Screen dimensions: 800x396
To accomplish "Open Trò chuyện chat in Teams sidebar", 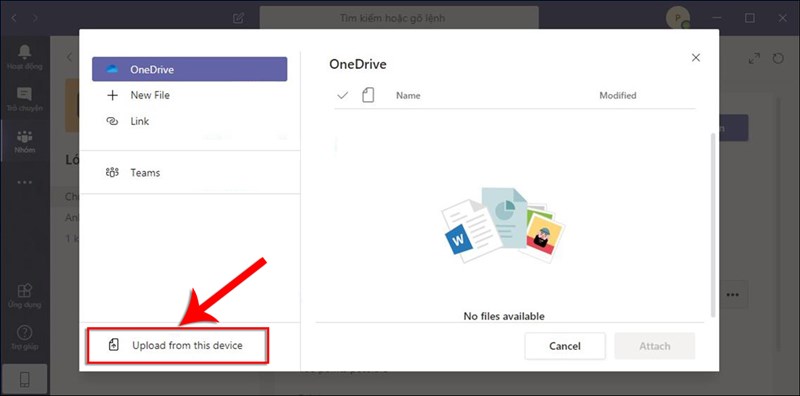I will [24, 99].
